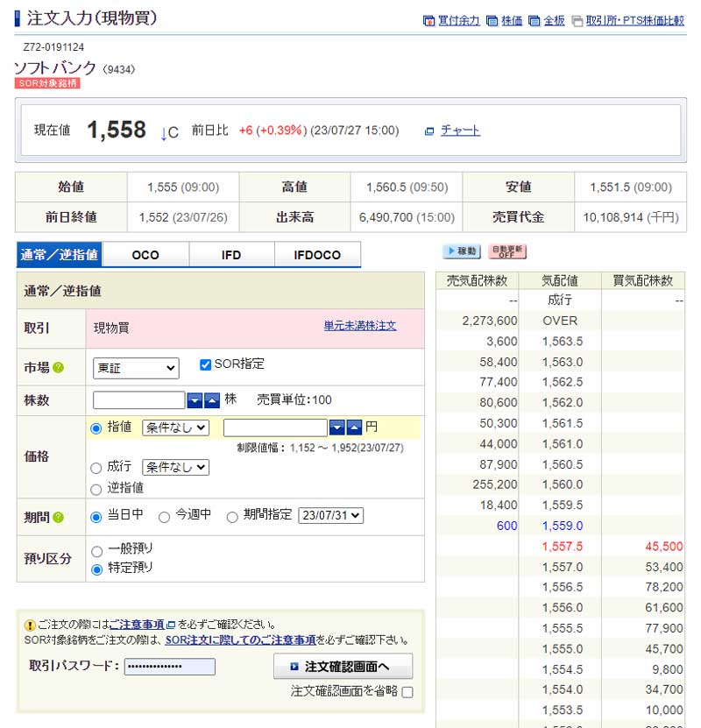The height and width of the screenshot is (728, 701).
Task: Open the 取引所・PTS株価比較 link
Action: (x=635, y=20)
